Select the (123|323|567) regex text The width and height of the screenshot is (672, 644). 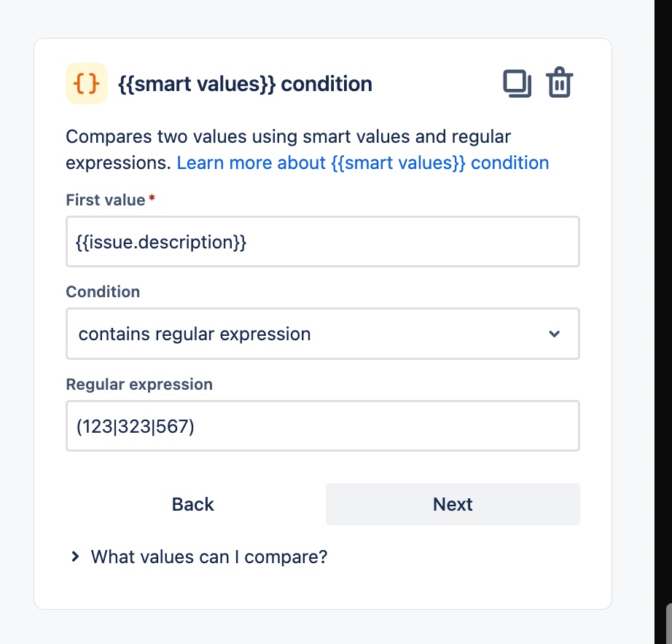[x=135, y=425]
